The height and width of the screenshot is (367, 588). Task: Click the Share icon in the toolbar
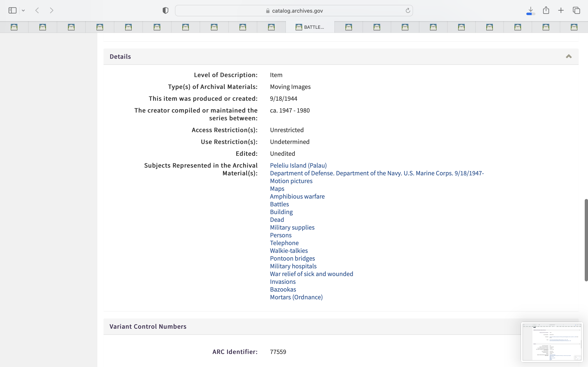[x=546, y=10]
